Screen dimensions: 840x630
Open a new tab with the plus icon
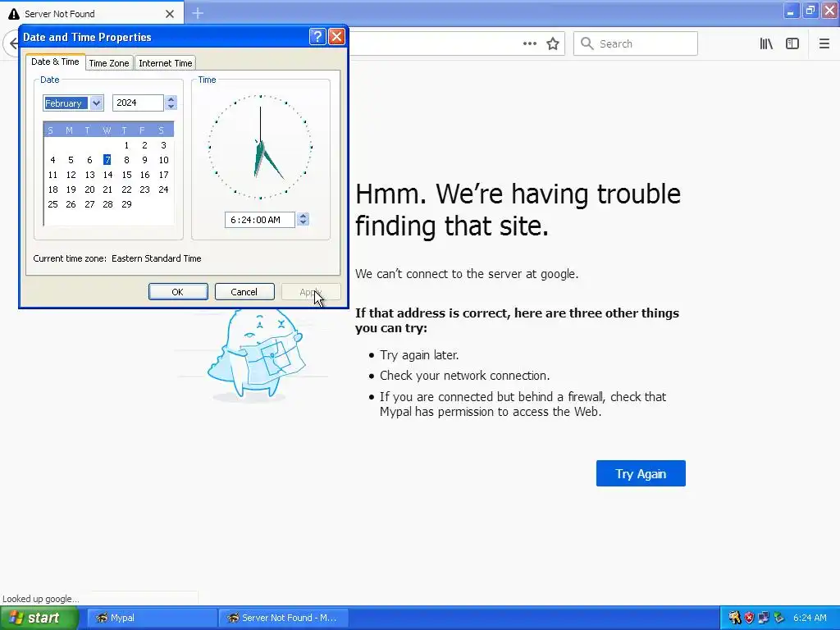click(198, 13)
